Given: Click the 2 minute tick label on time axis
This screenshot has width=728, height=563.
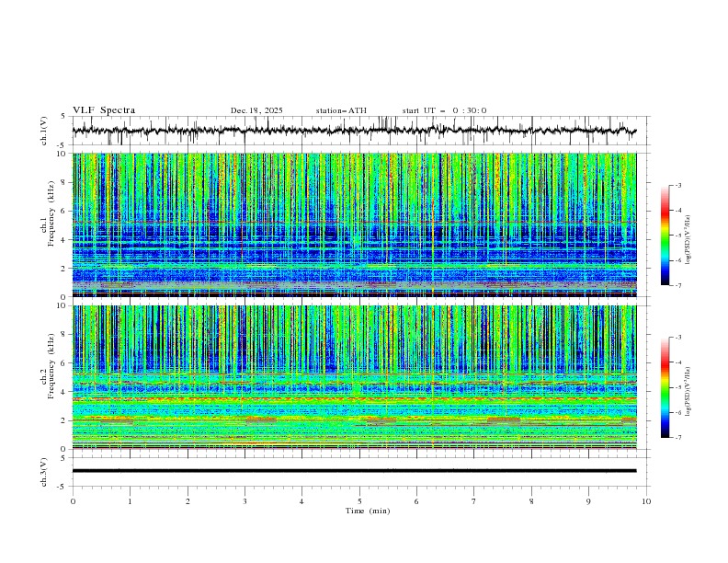Looking at the screenshot, I should click(x=188, y=501).
